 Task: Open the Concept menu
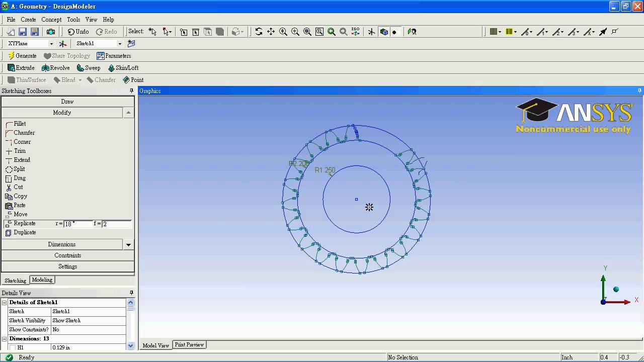point(51,20)
